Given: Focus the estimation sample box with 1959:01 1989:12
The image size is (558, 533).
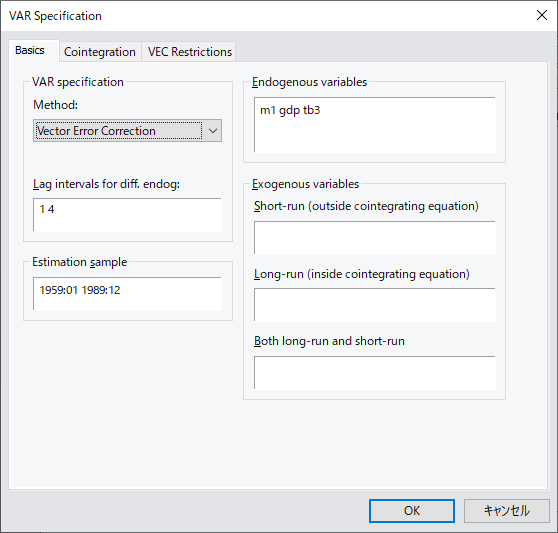Looking at the screenshot, I should [127, 294].
